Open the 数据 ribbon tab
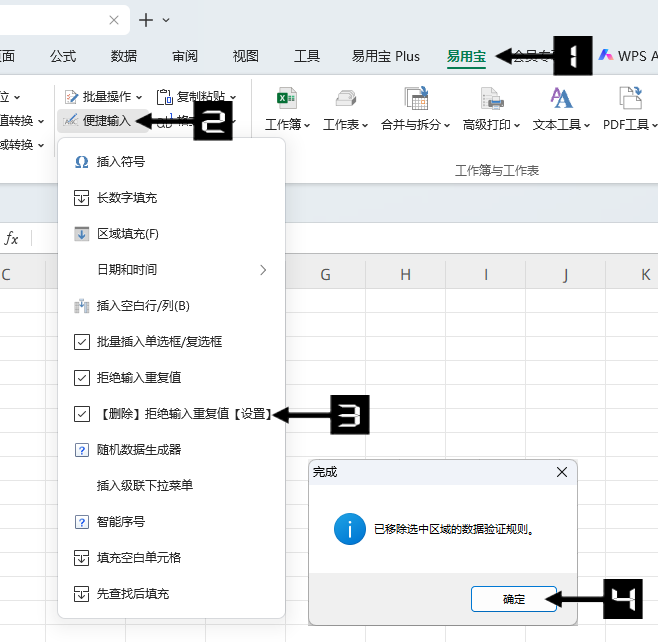 tap(124, 56)
